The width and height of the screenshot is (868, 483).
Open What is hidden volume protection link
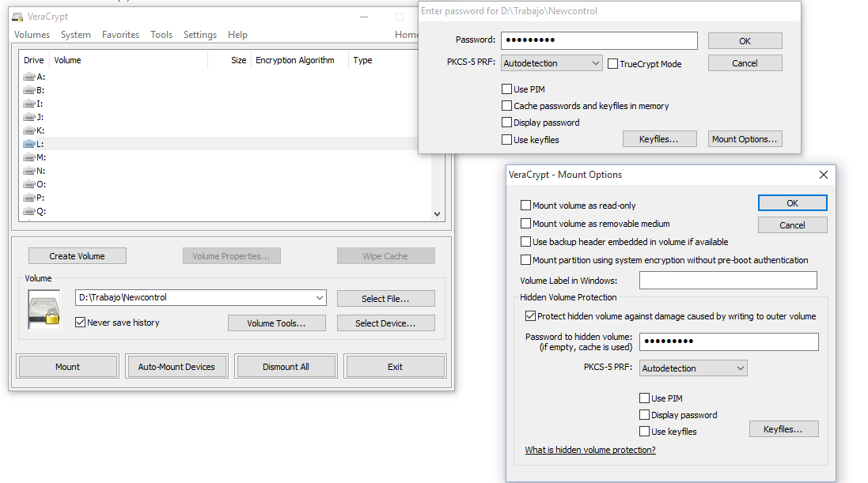pyautogui.click(x=590, y=450)
